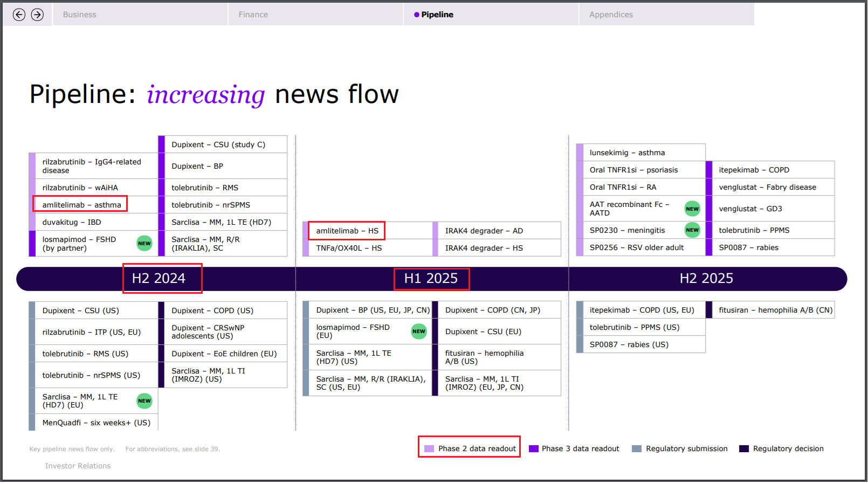Click the forward arrow navigation icon
This screenshot has width=868, height=484.
(x=37, y=15)
